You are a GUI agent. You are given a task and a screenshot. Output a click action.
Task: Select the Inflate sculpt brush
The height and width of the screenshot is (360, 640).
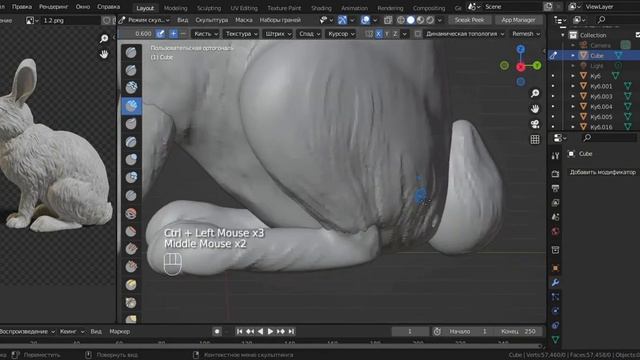(131, 160)
